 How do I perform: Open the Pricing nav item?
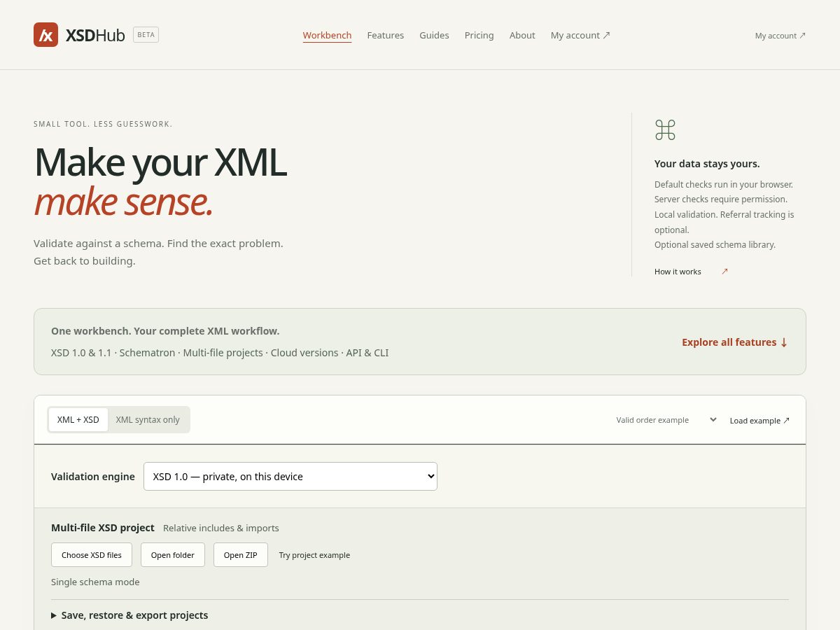point(479,35)
